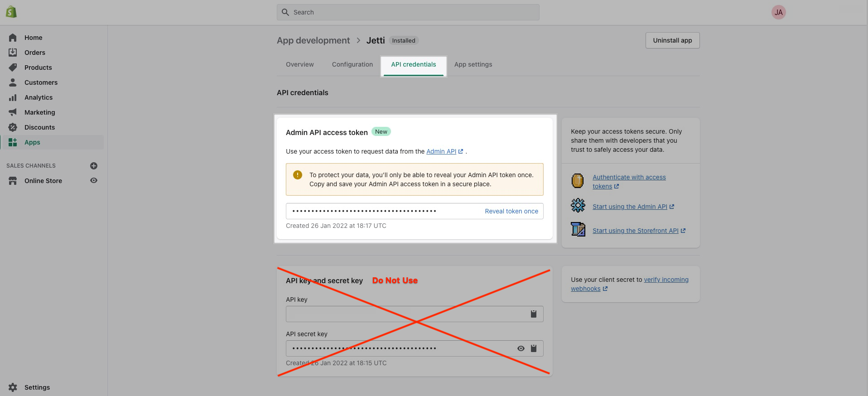This screenshot has height=396, width=868.
Task: Open Authenticate with access tokens link
Action: [629, 182]
